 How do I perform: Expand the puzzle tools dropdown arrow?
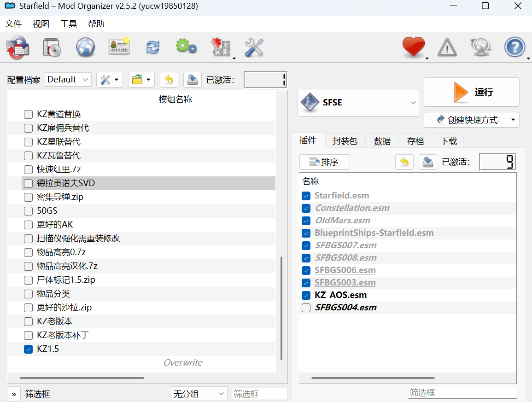[x=234, y=58]
